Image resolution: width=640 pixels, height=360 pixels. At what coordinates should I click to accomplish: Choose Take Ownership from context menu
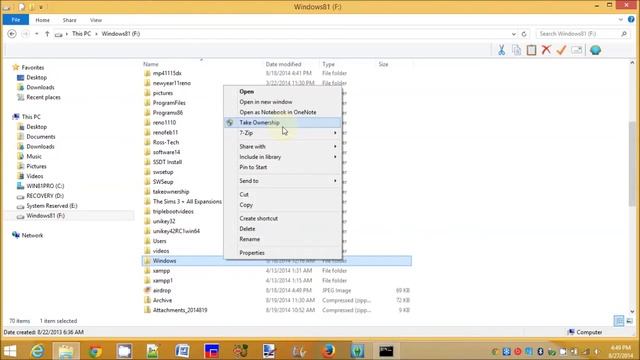tap(283, 122)
